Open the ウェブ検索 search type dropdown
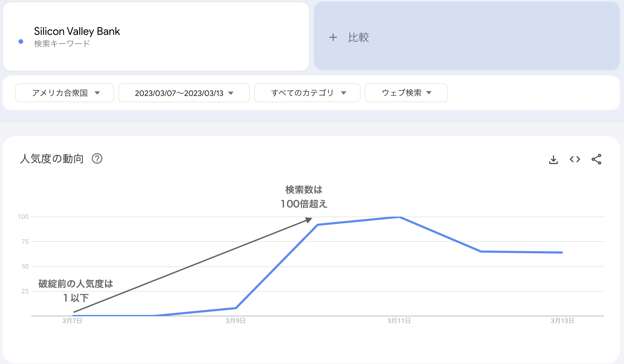Image resolution: width=624 pixels, height=364 pixels. [x=406, y=93]
